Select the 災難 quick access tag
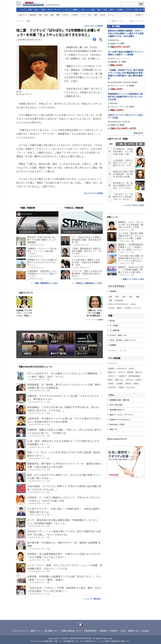The height and width of the screenshot is (644, 161). point(110,300)
